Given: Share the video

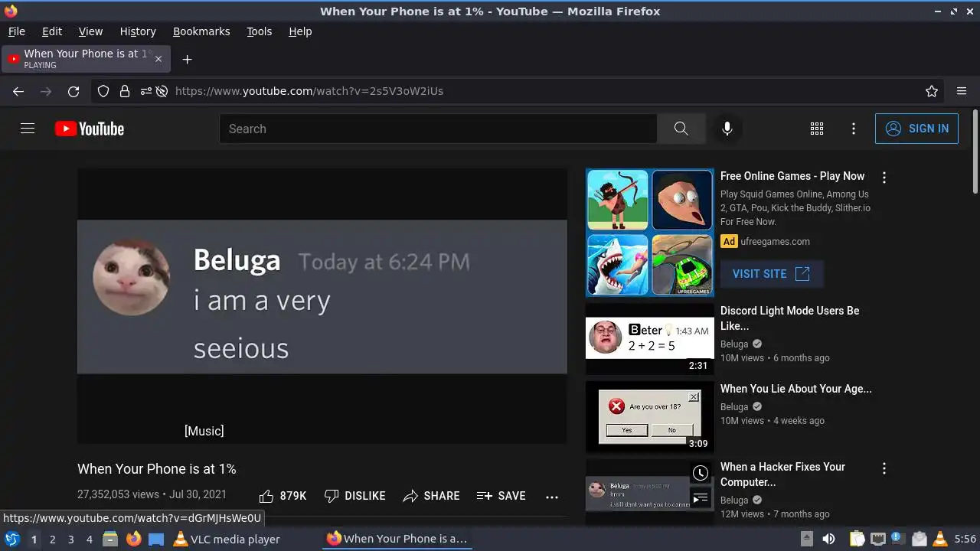Looking at the screenshot, I should 431,496.
